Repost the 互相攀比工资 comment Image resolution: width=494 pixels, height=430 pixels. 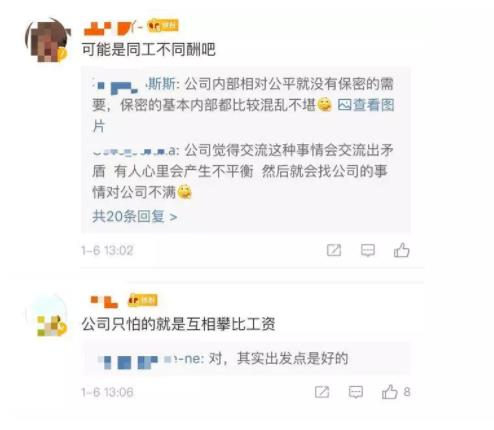pos(322,392)
